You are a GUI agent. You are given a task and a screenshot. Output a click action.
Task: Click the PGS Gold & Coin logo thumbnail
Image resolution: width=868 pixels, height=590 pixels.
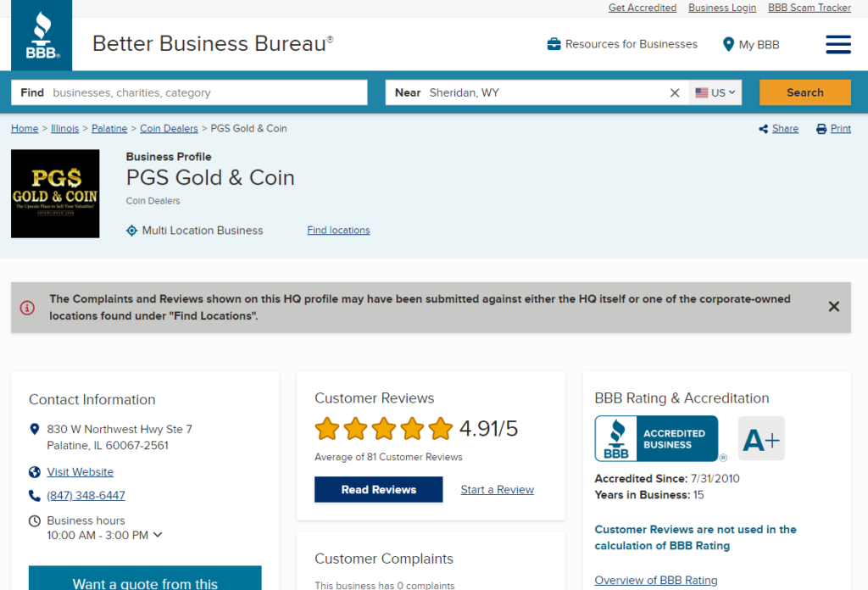tap(55, 194)
